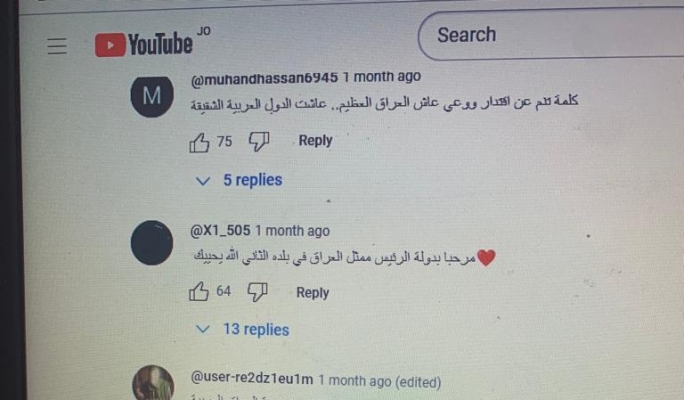The width and height of the screenshot is (684, 400).
Task: Click the '1 month ago' timestamp of @X1_505
Action: click(x=292, y=231)
